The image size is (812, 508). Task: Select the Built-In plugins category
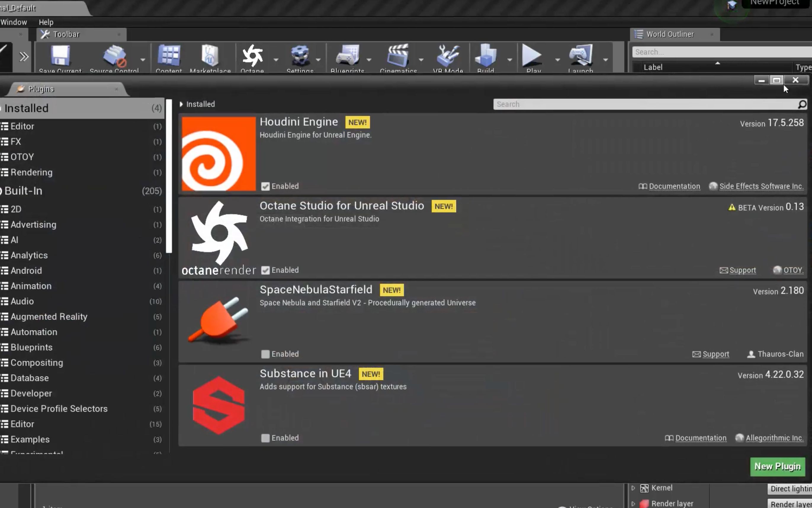(x=82, y=191)
